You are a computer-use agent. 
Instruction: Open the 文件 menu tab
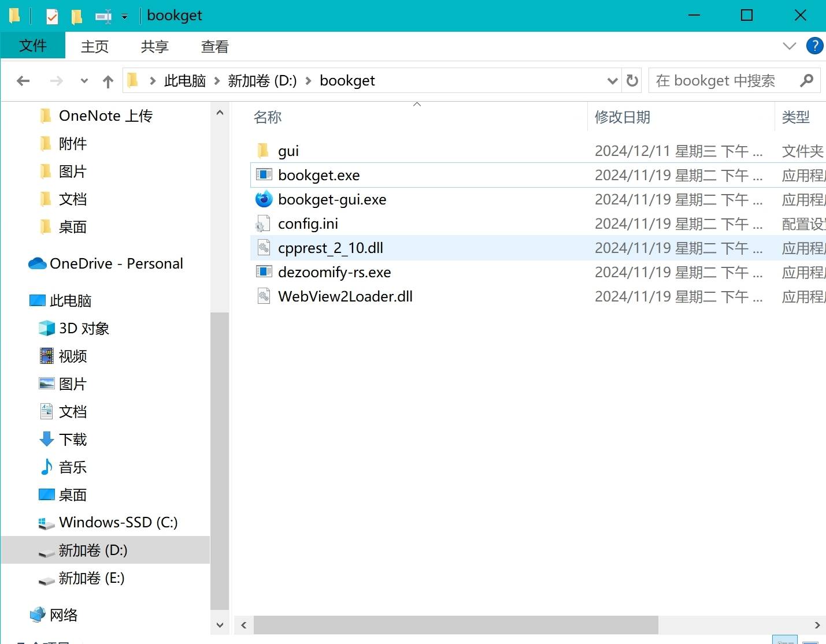click(x=33, y=46)
